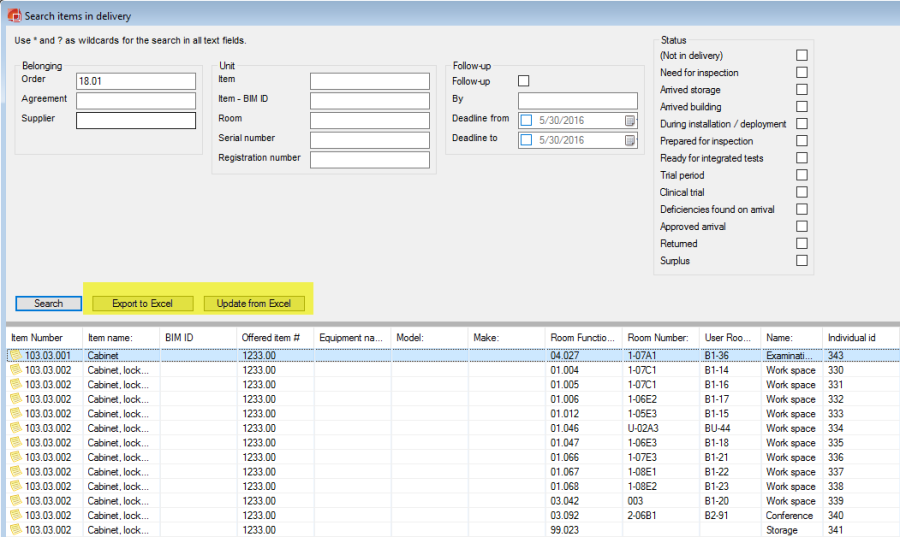The width and height of the screenshot is (900, 537).
Task: Click the application icon in the title bar
Action: [14, 16]
